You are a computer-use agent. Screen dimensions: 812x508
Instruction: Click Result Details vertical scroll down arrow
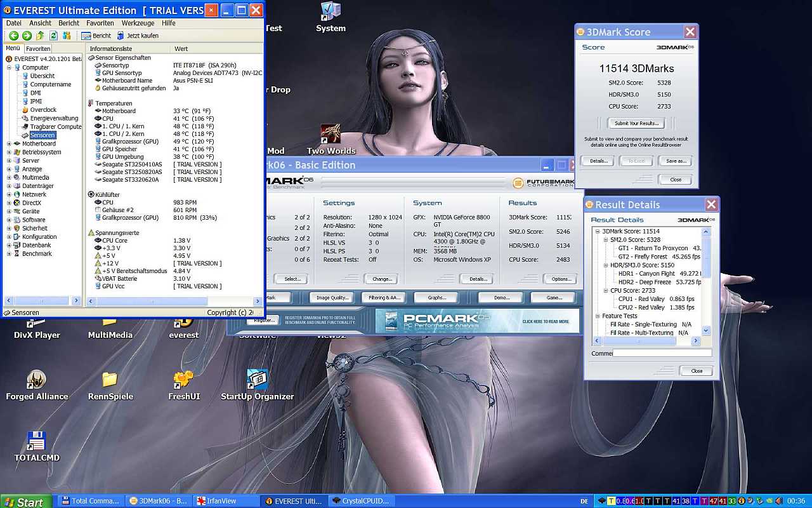tap(706, 331)
